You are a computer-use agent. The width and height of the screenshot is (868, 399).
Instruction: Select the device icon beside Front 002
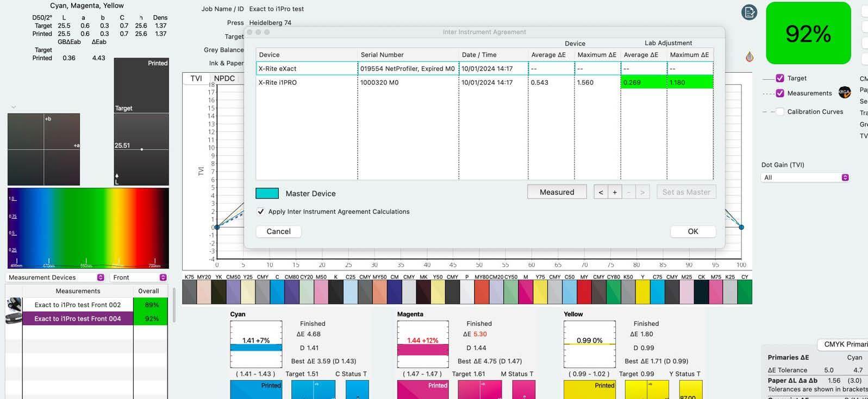click(x=14, y=305)
